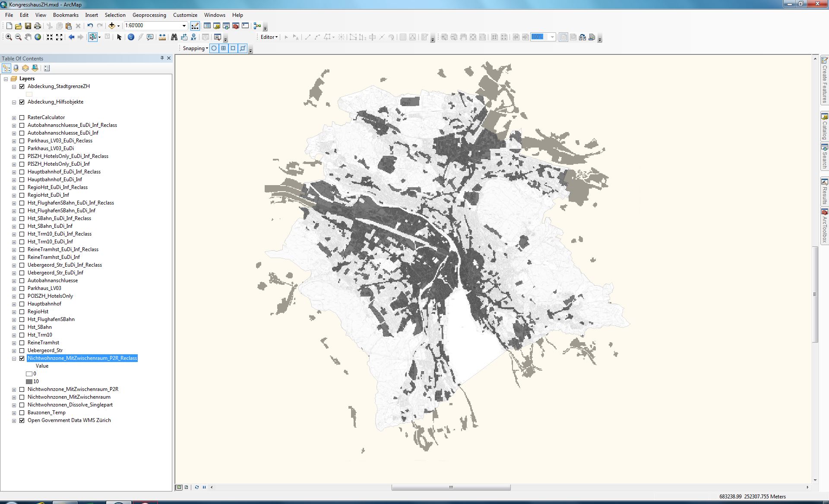This screenshot has width=829, height=504.
Task: Uncheck the Abdeckung_StadtgrenzeZH layer
Action: click(22, 86)
